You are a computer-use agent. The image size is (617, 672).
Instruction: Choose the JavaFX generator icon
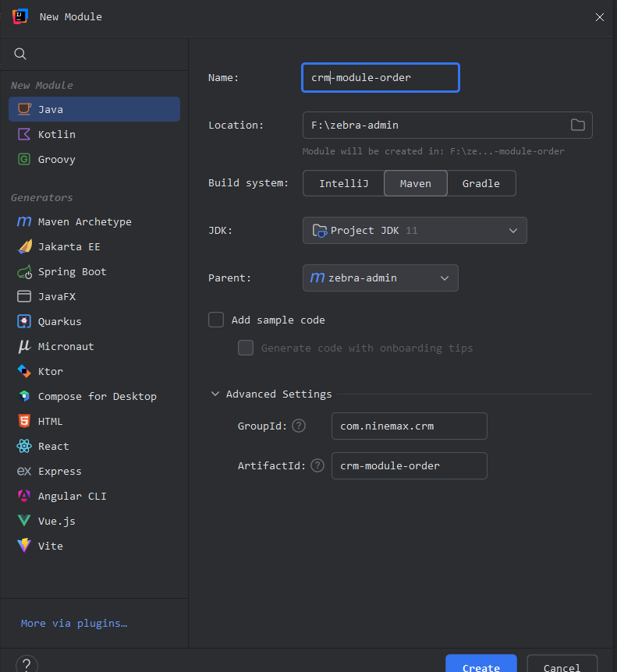24,296
